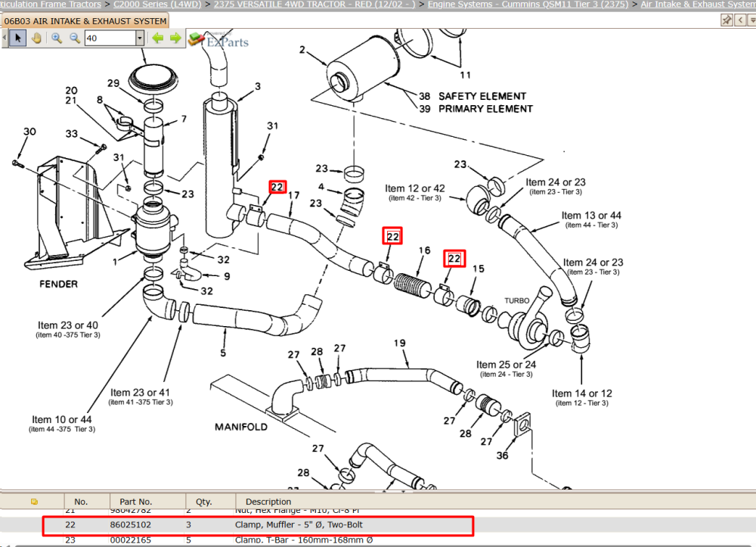Click callout 33 above the fender
Image resolution: width=756 pixels, height=547 pixels.
[71, 134]
